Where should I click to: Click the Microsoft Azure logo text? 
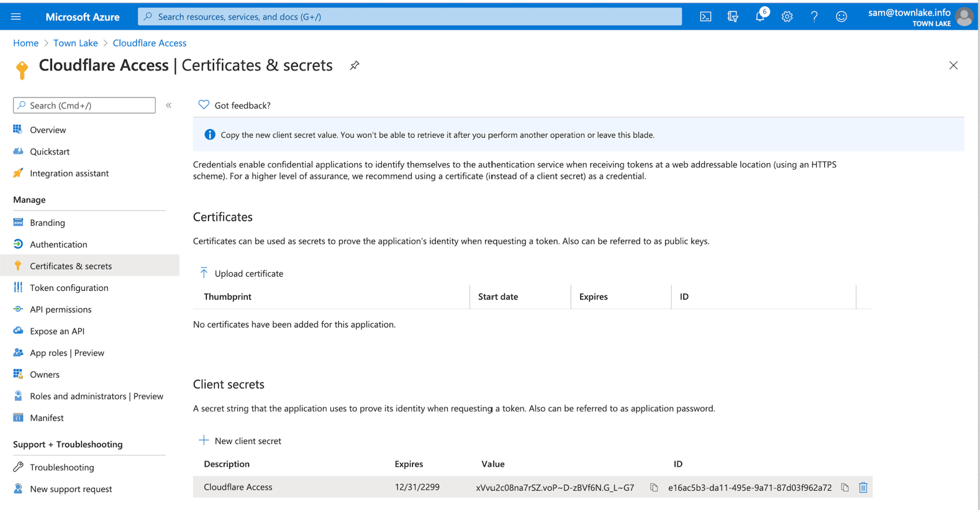point(83,17)
